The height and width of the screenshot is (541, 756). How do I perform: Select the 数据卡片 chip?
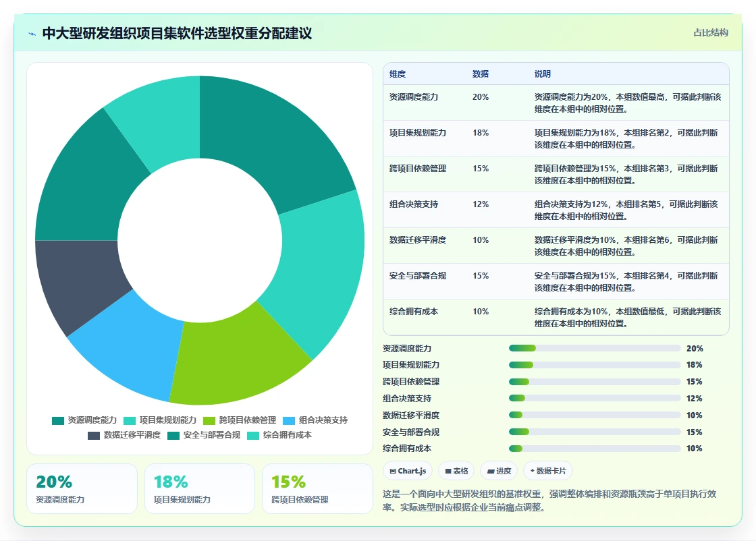(548, 471)
